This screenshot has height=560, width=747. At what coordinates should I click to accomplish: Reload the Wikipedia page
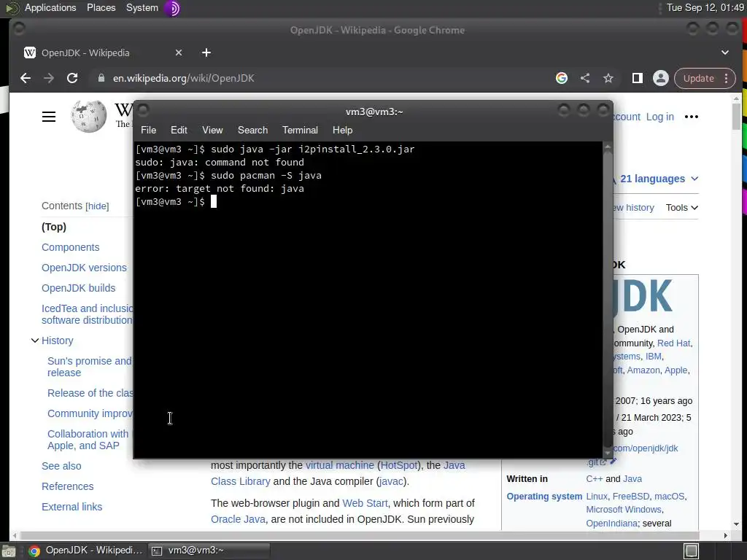tap(72, 78)
